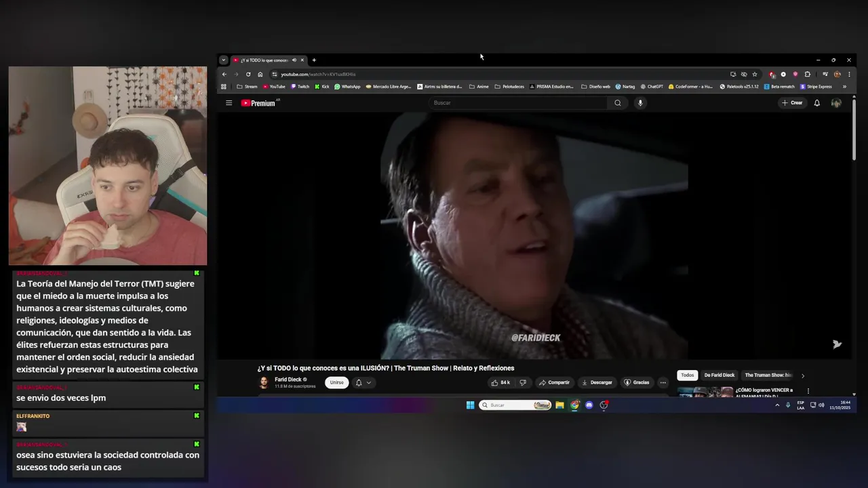Click the browser home button
868x488 pixels.
(260, 75)
